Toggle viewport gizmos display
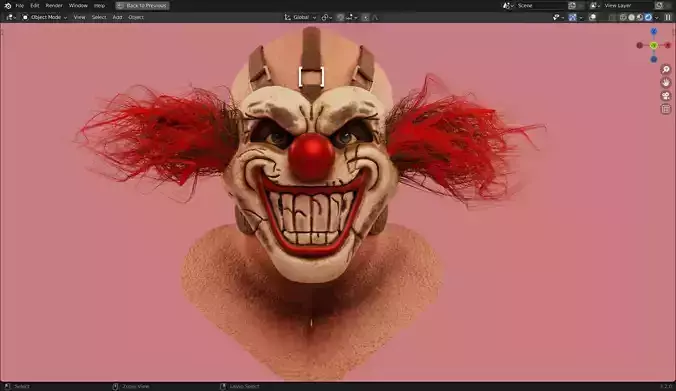Image resolution: width=676 pixels, height=391 pixels. pos(573,17)
